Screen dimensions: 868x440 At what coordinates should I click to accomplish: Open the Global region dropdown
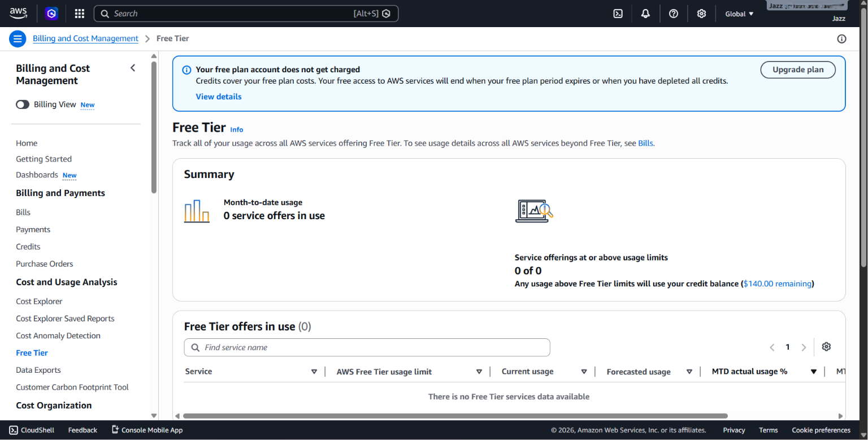pyautogui.click(x=739, y=14)
